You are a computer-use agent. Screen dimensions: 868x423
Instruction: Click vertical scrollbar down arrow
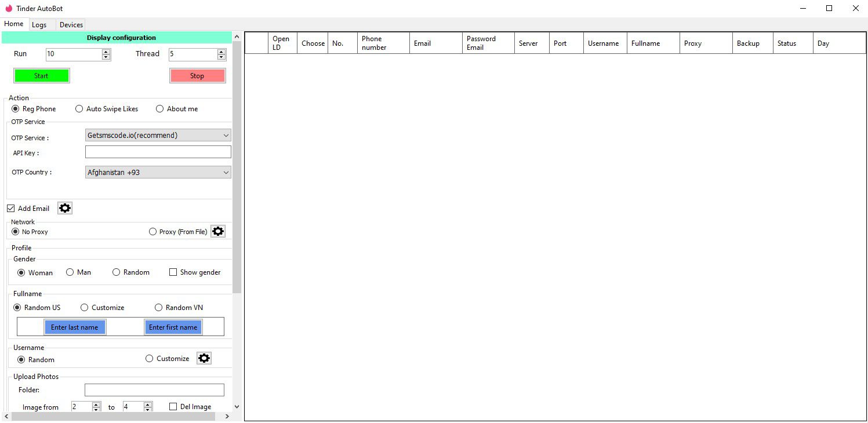click(237, 407)
